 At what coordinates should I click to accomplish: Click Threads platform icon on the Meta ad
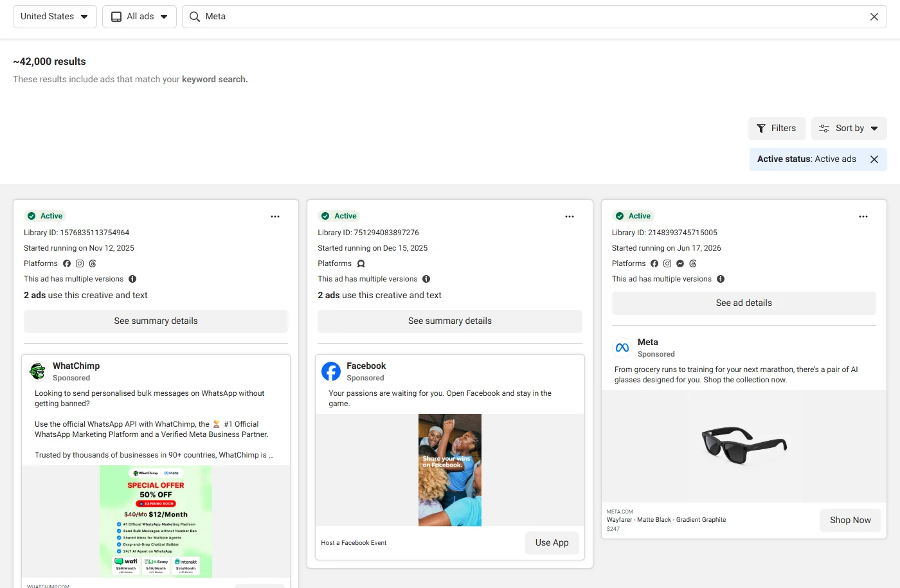coord(693,263)
